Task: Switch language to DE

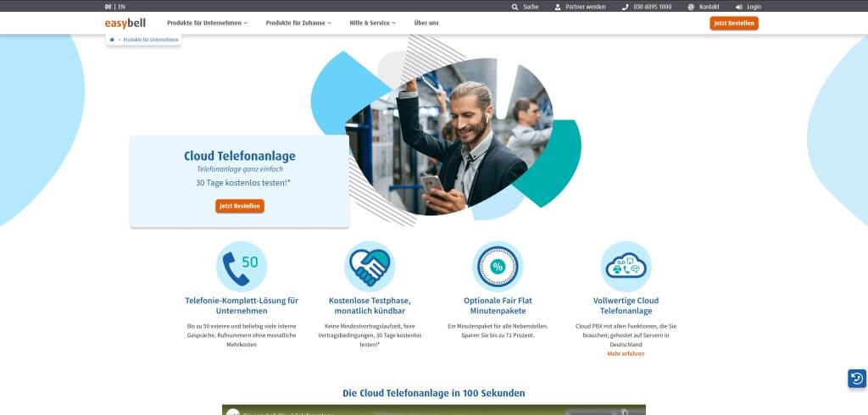Action: (108, 7)
